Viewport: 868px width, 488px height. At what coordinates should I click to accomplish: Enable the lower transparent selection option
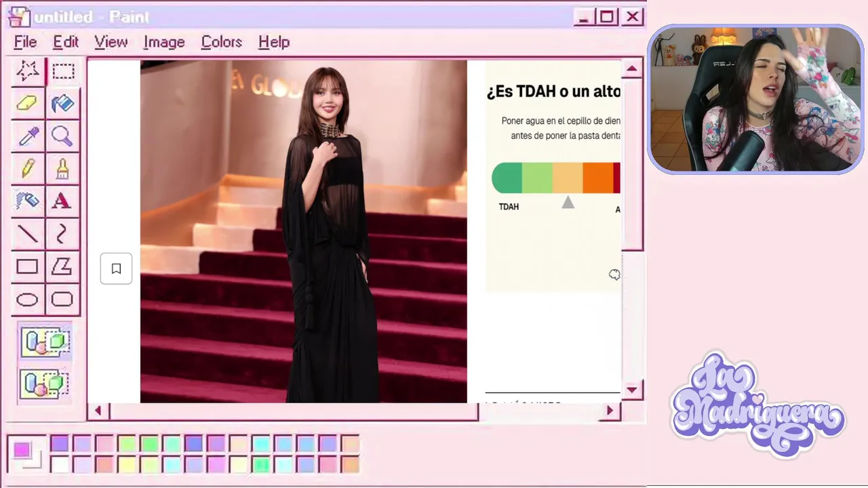[x=45, y=384]
